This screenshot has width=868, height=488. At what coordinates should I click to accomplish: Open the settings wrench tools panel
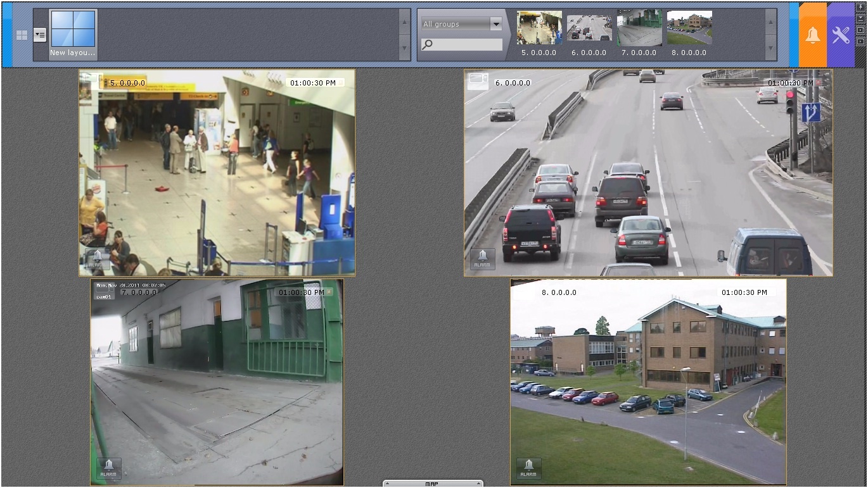pos(841,35)
